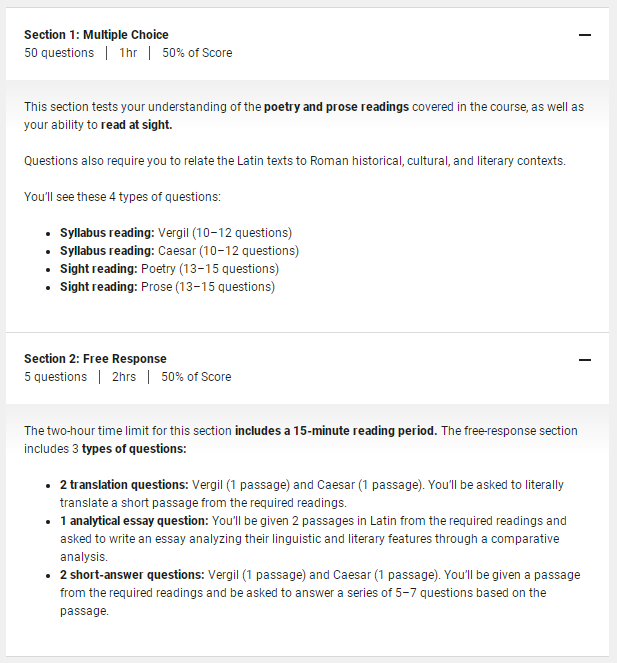Screen dimensions: 617x663
Task: Click the "1hr" duration in Section 1
Action: click(128, 53)
